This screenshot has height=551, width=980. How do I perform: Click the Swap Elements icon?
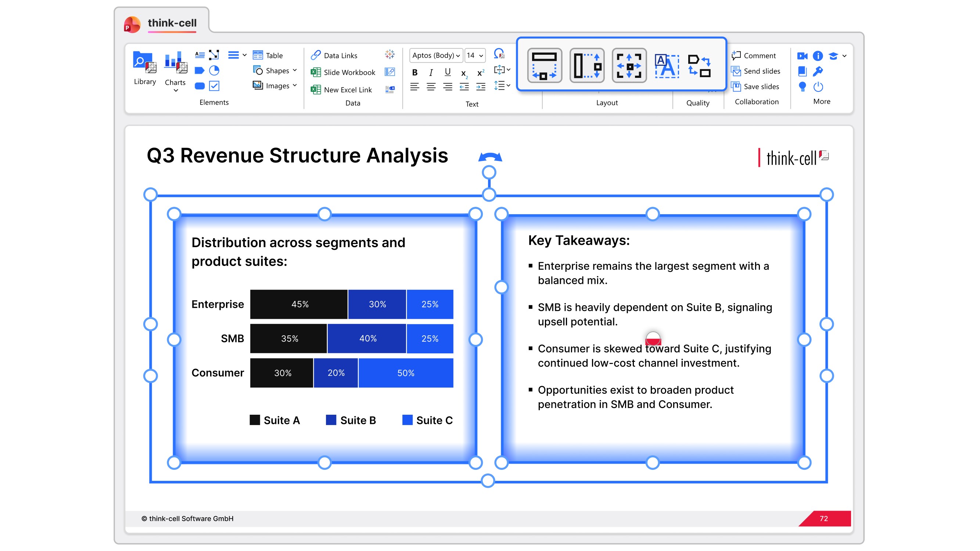[699, 65]
